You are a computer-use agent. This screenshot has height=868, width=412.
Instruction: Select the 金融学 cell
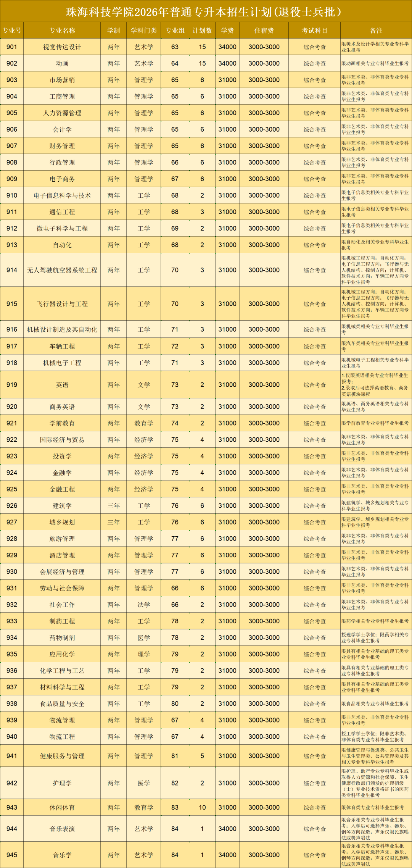[x=62, y=473]
